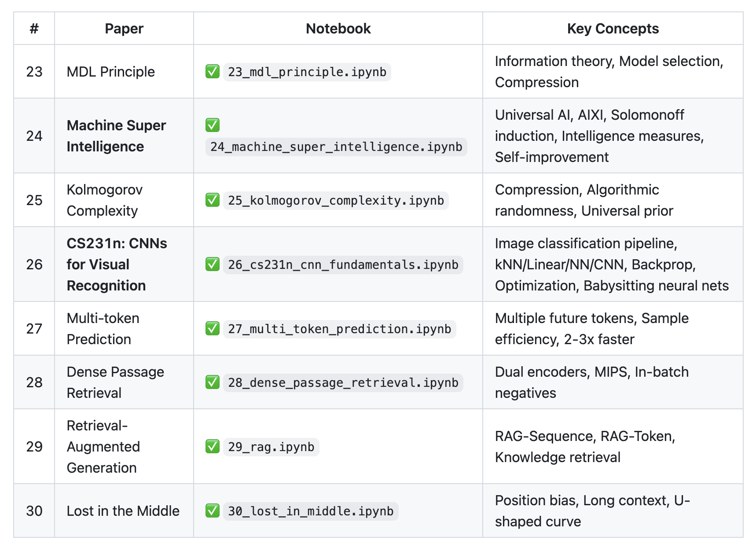Image resolution: width=756 pixels, height=551 pixels.
Task: Click the Machine Super Intelligence paper title
Action: pos(116,136)
